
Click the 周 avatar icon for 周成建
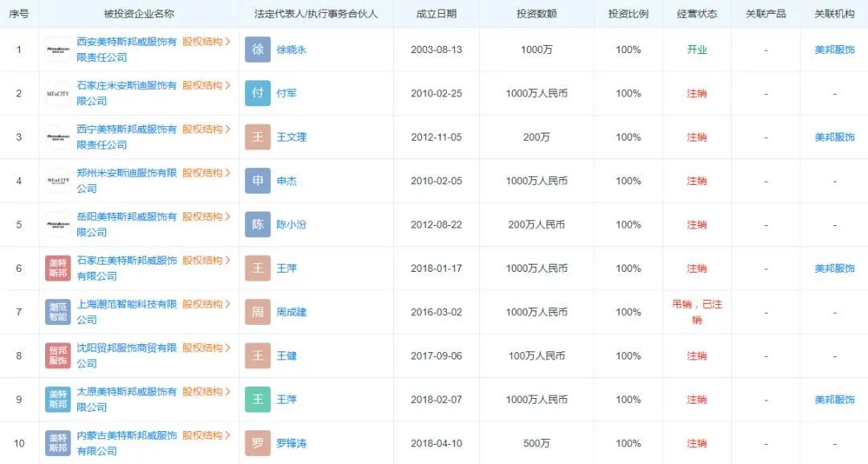tap(257, 312)
